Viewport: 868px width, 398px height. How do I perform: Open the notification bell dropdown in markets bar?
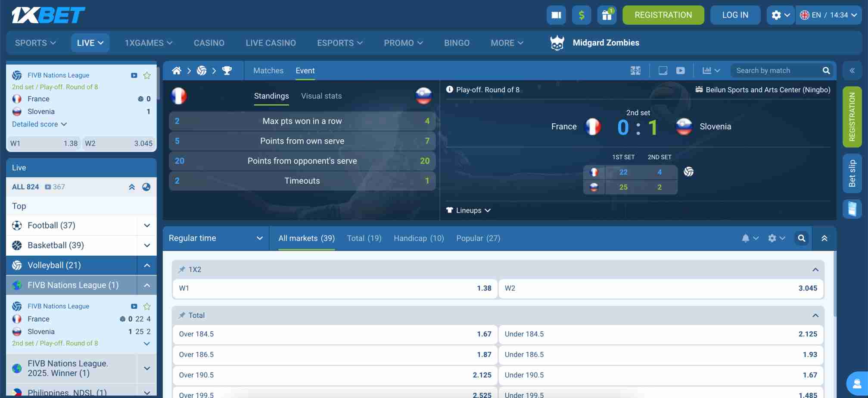pos(750,238)
